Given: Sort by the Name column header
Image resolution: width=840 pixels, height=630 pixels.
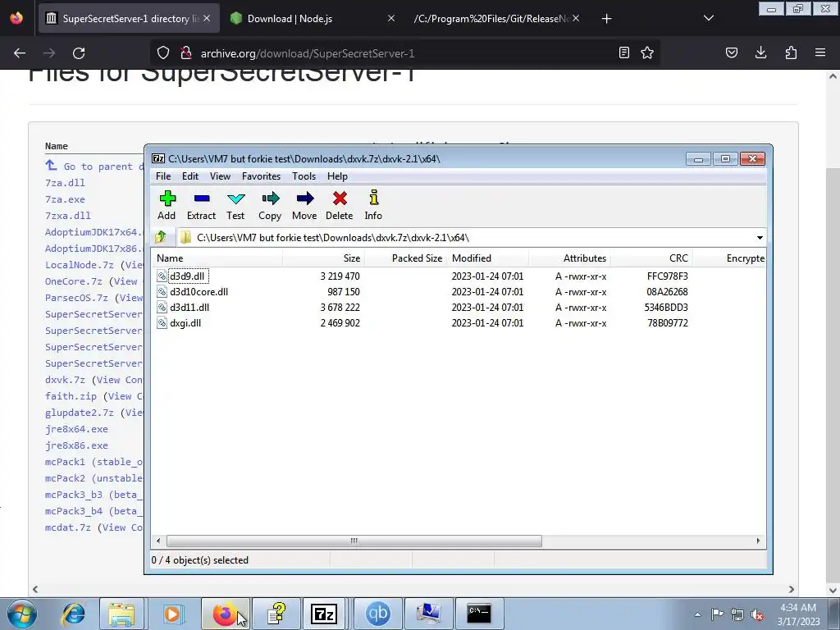Looking at the screenshot, I should tap(217, 258).
